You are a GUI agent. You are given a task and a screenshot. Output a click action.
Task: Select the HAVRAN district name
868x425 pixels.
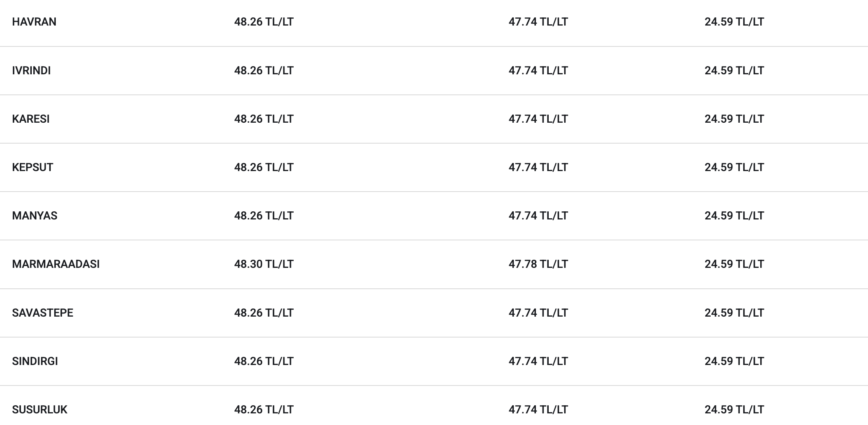[34, 22]
